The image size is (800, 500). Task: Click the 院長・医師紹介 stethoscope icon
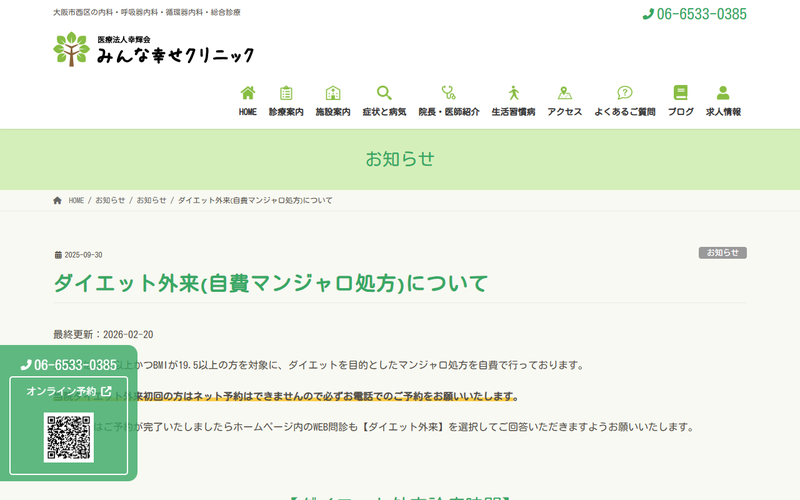point(448,93)
